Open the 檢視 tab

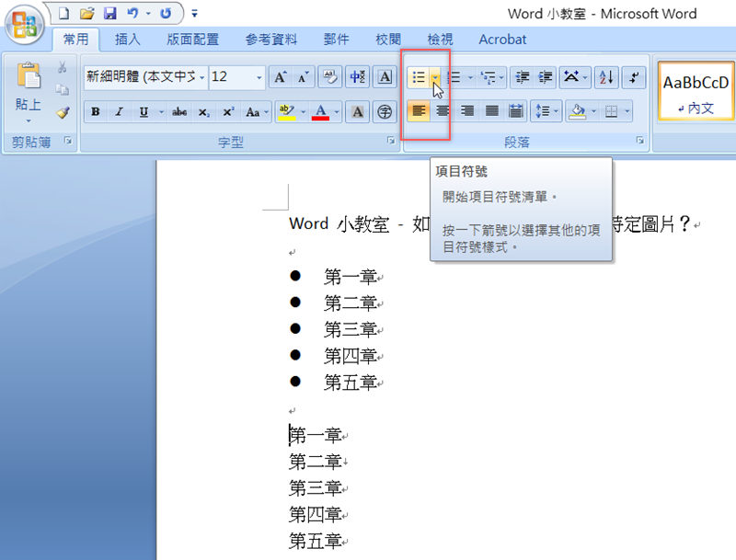pyautogui.click(x=440, y=40)
